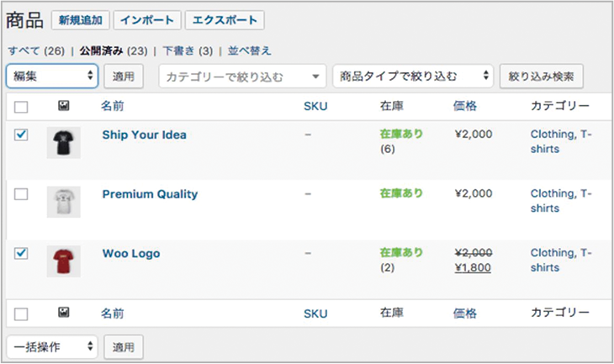
Task: Click the image column icon in footer
Action: [63, 313]
